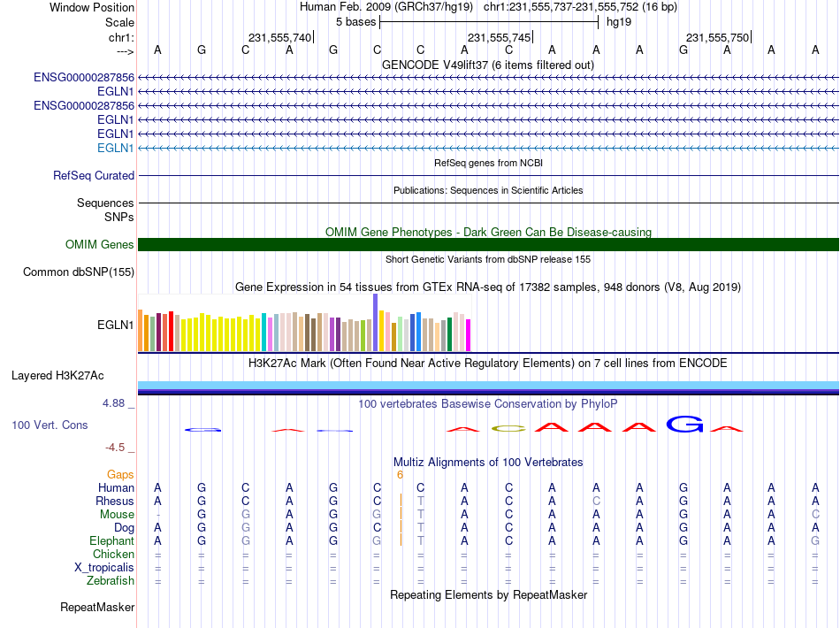Select the Zebrafish species label
The image size is (840, 628).
pos(111,580)
